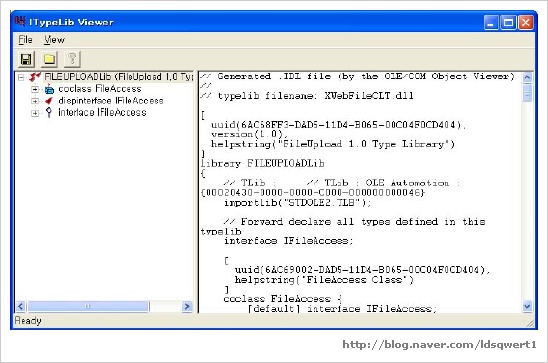Click the Ready status bar text
Screen dimensions: 548x363
pyautogui.click(x=28, y=321)
